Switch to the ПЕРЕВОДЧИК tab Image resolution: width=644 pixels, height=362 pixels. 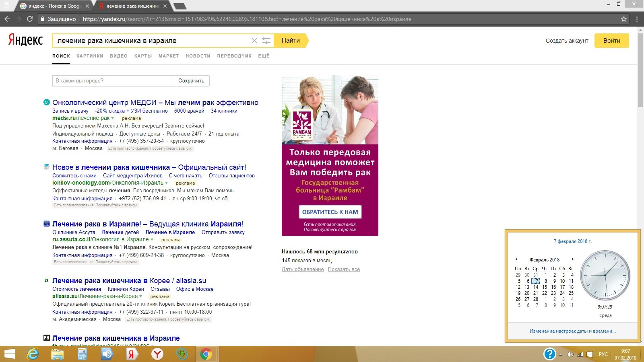coord(234,56)
